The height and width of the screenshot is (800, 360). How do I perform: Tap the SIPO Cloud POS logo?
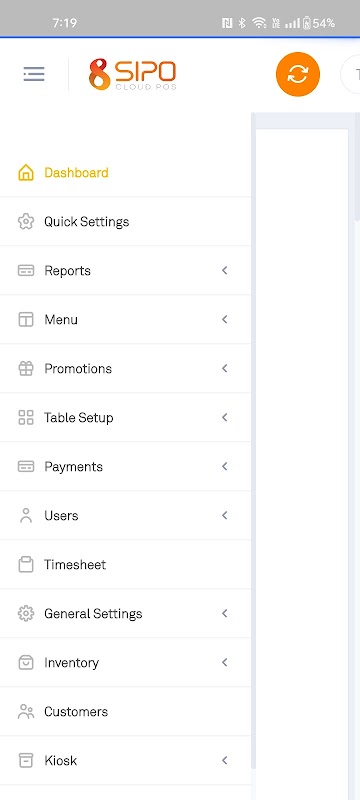click(133, 74)
